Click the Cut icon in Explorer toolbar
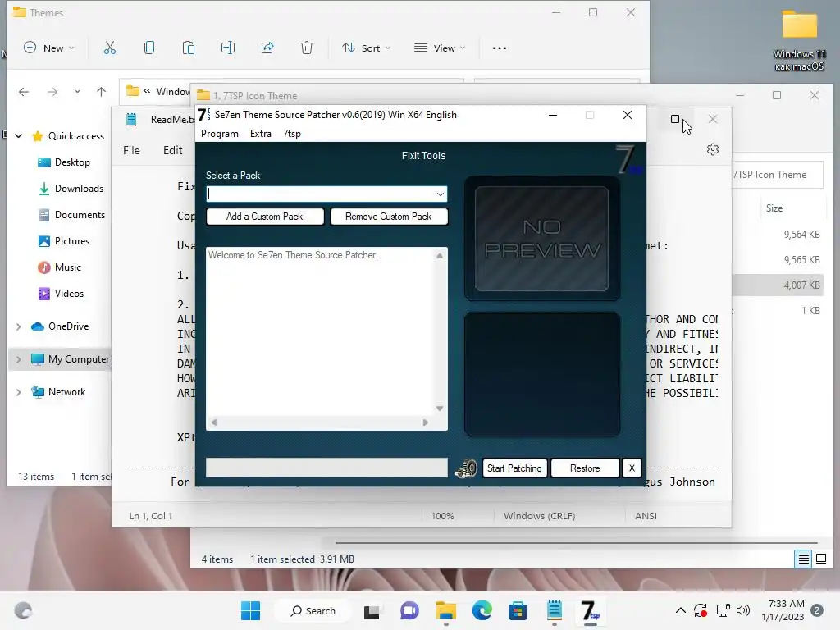The image size is (840, 630). pyautogui.click(x=110, y=48)
